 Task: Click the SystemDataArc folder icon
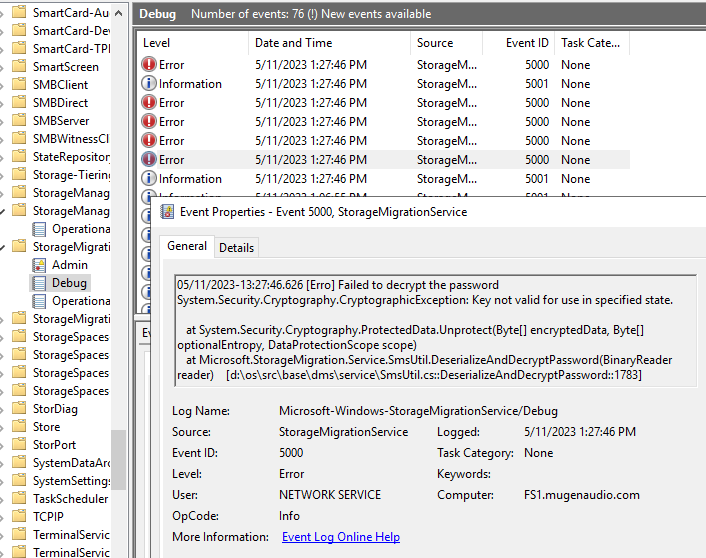click(x=19, y=463)
